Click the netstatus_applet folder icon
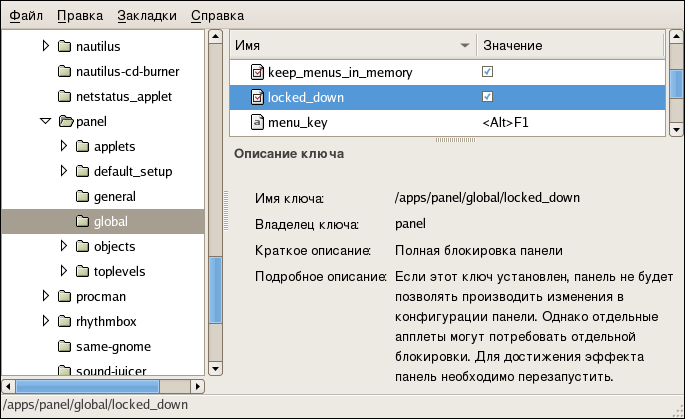 coord(65,97)
